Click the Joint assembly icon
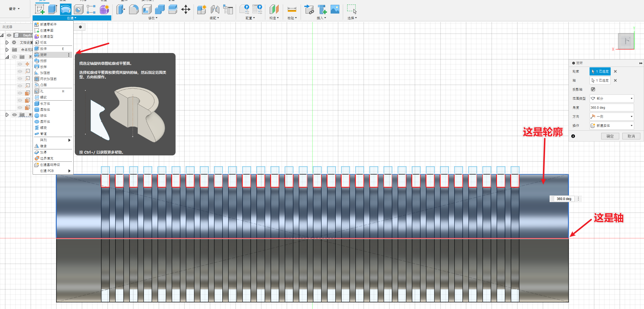 pos(215,10)
